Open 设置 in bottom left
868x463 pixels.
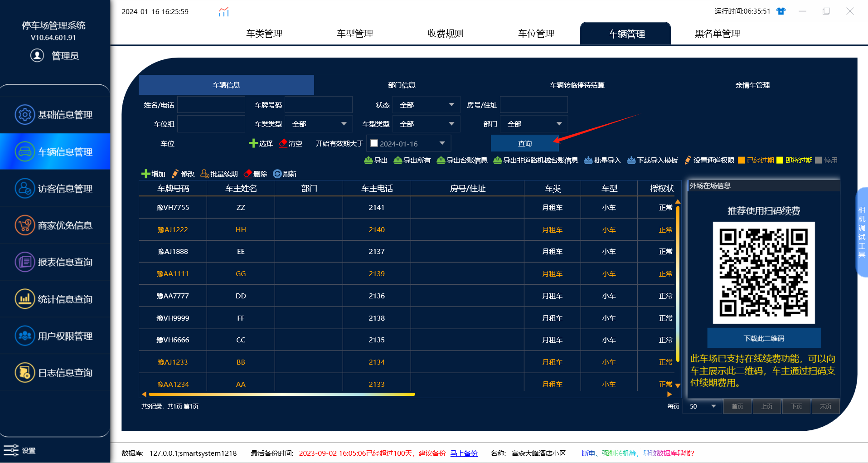pos(19,450)
